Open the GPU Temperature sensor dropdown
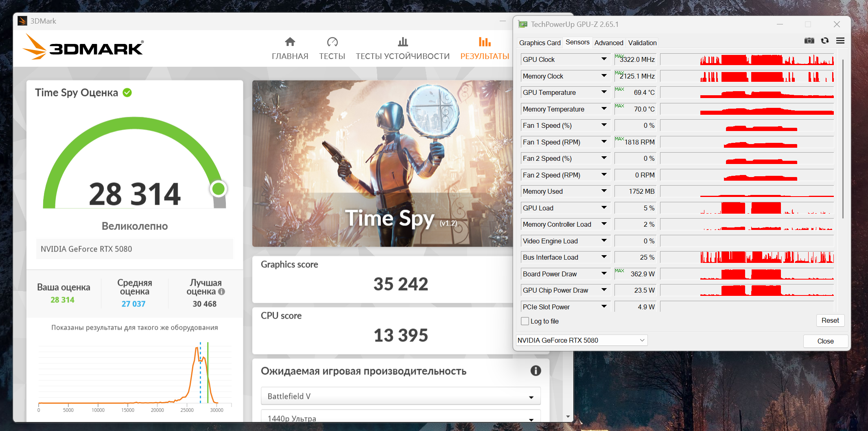 coord(604,92)
